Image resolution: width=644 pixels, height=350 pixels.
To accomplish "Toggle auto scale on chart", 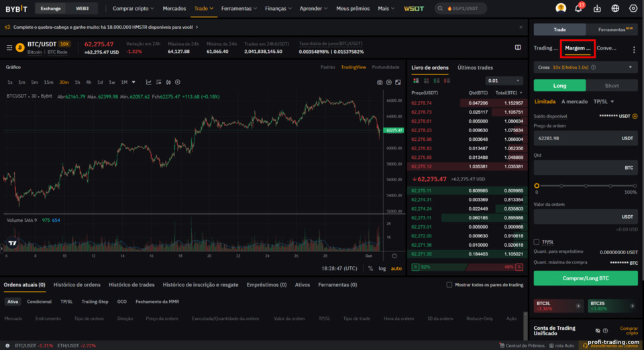I will [x=396, y=268].
